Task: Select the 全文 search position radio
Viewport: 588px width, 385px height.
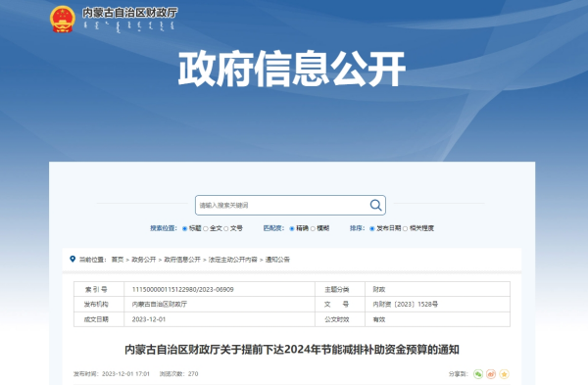Action: point(206,228)
